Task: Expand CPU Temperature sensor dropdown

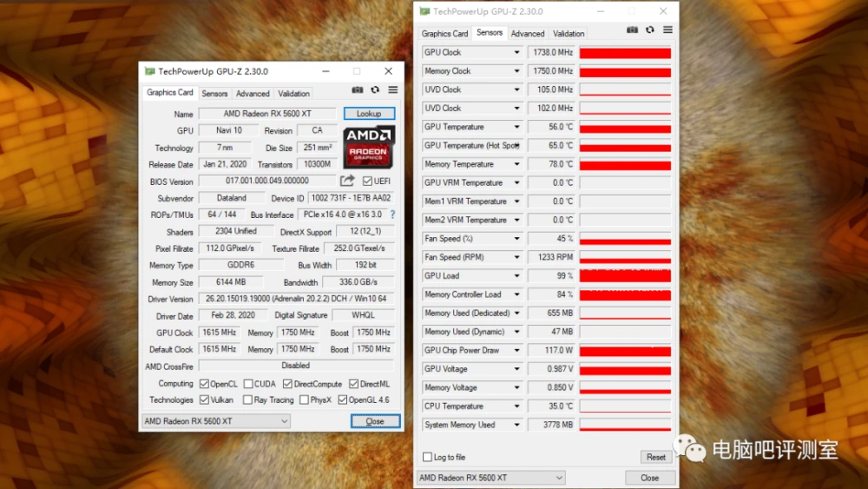Action: click(516, 406)
